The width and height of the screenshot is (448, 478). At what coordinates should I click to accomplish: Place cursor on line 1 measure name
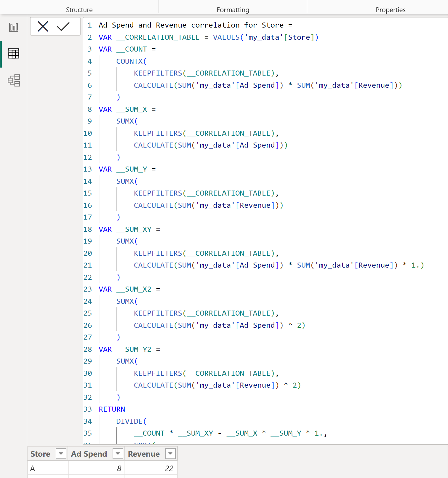click(191, 25)
